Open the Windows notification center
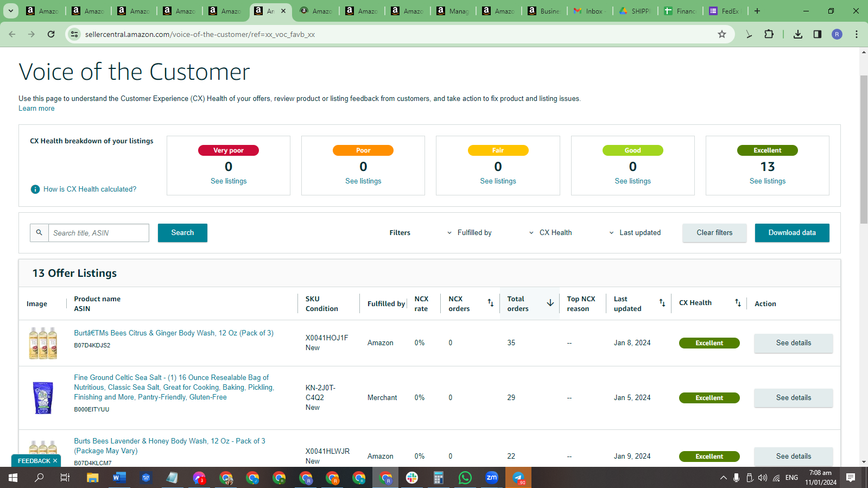This screenshot has width=868, height=488. click(851, 478)
